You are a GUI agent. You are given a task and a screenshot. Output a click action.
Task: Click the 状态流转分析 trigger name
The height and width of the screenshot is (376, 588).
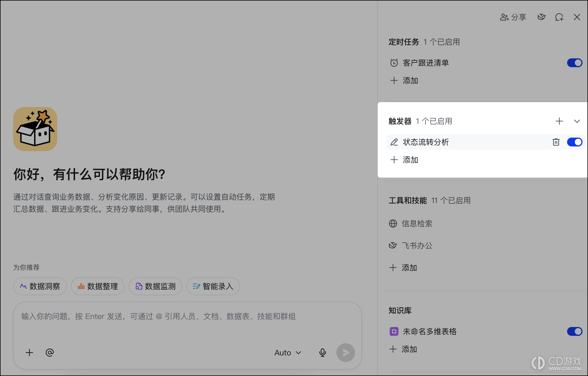tap(426, 142)
